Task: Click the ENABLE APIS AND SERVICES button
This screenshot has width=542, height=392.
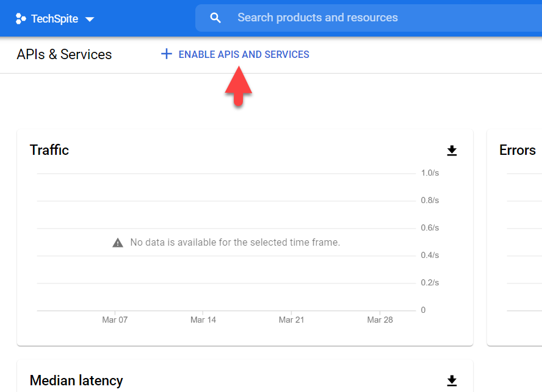Action: [244, 54]
